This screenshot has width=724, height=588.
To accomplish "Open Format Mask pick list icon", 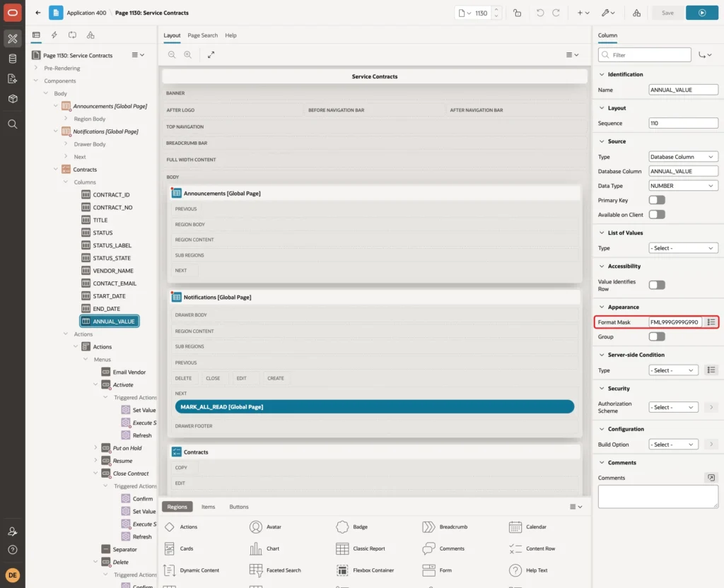I will click(711, 322).
